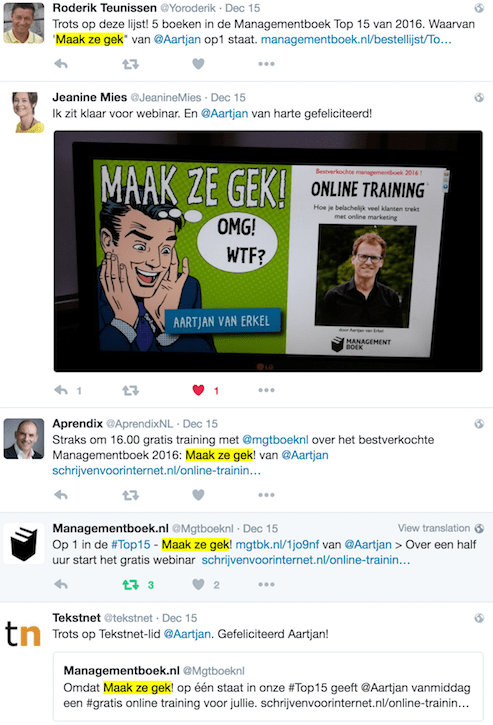Reply to Roderik Teunissen's tweet
This screenshot has height=725, width=493.
[x=61, y=64]
